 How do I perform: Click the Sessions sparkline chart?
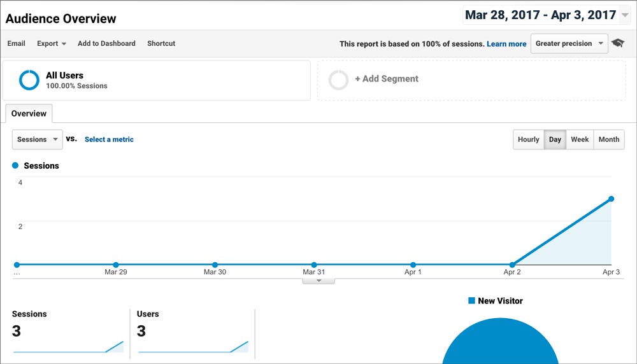[68, 347]
